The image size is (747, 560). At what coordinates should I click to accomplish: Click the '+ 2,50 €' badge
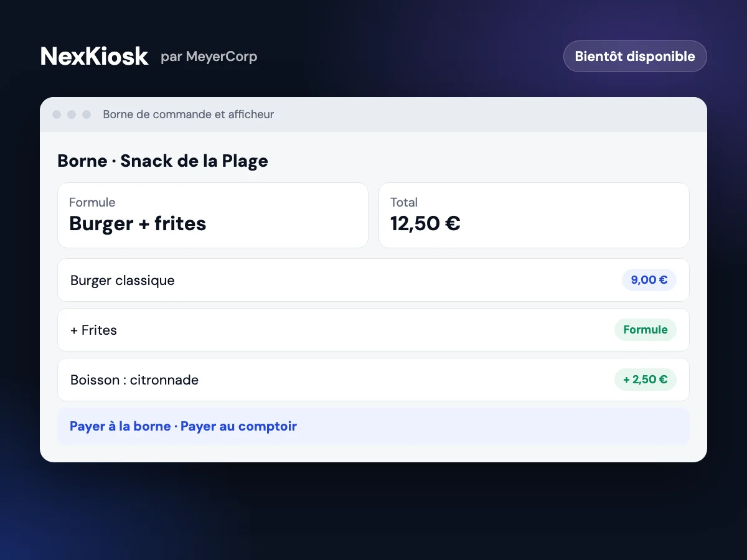pyautogui.click(x=646, y=380)
